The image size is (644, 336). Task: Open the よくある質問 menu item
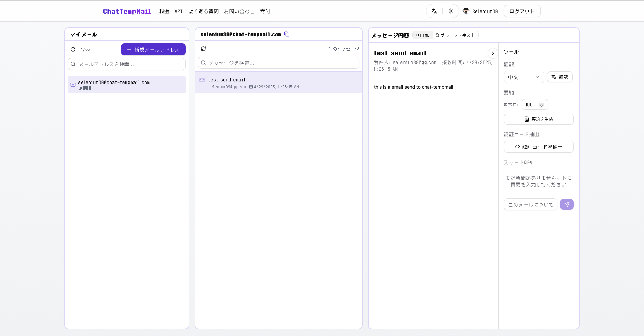click(204, 11)
